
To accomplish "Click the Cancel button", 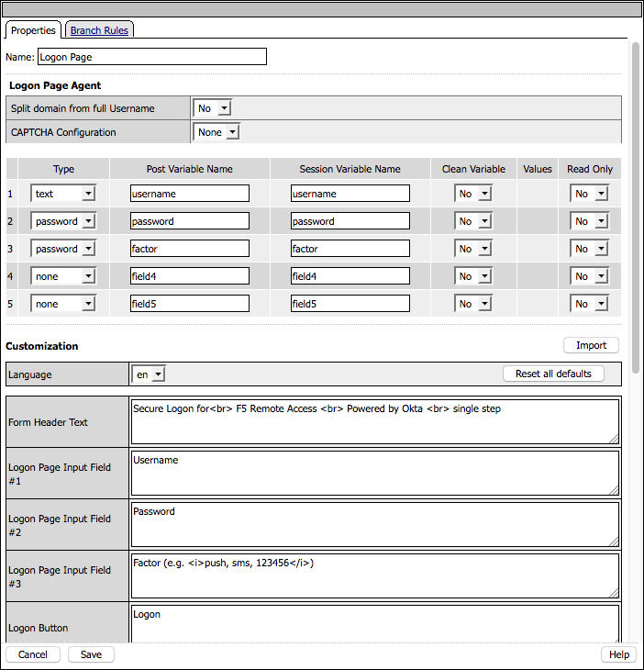I will (33, 654).
